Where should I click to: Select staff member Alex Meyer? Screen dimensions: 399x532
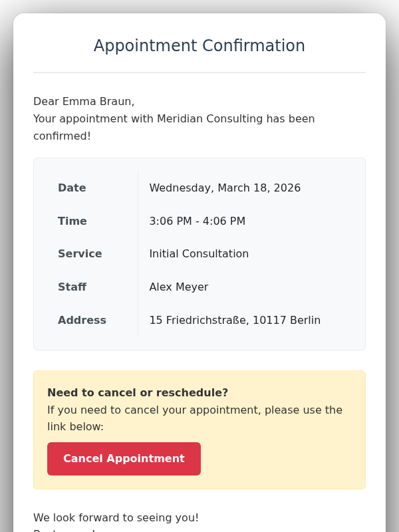pos(179,287)
